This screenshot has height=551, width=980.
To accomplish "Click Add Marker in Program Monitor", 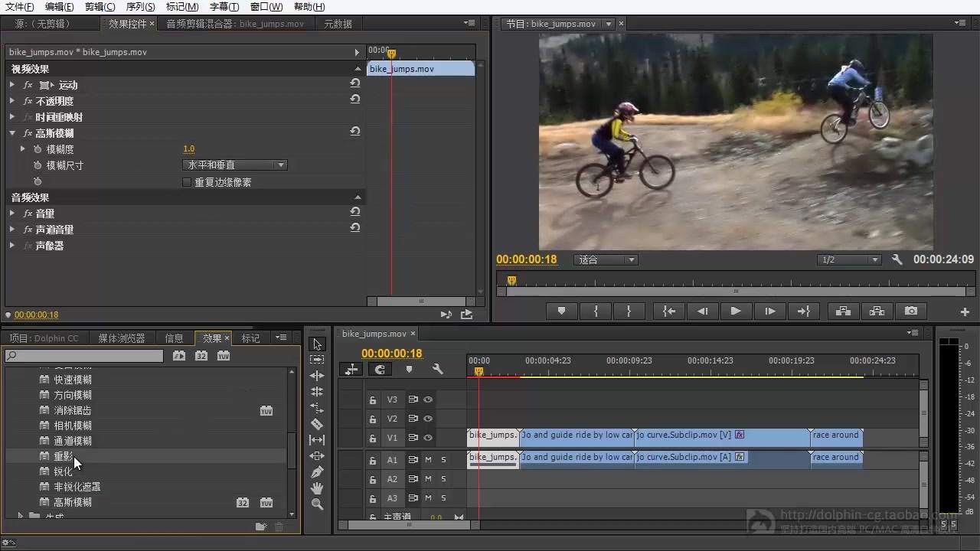I will [x=561, y=311].
